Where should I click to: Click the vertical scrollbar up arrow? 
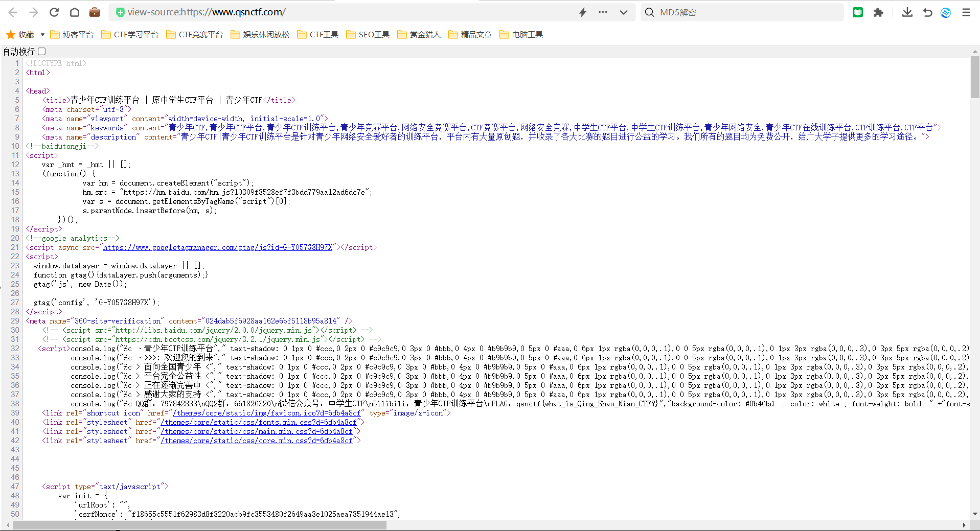(975, 52)
